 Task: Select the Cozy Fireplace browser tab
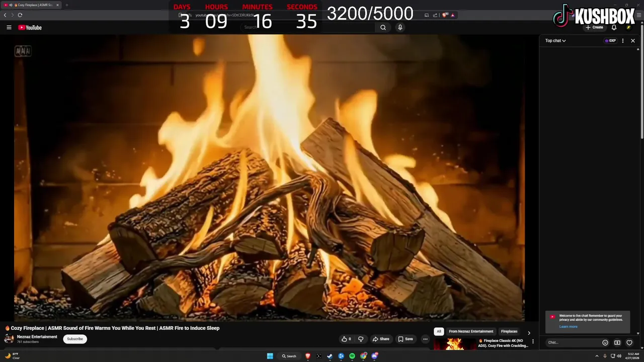tap(32, 5)
